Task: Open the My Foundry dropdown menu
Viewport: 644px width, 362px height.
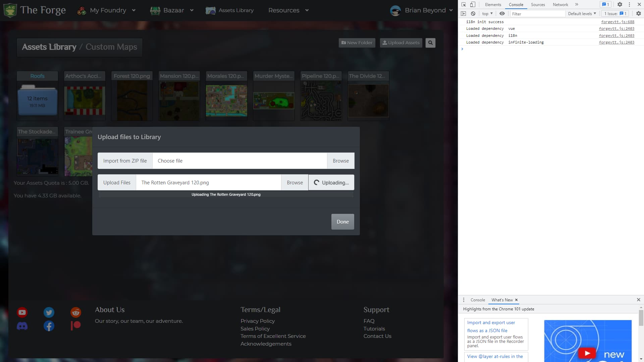Action: (106, 10)
